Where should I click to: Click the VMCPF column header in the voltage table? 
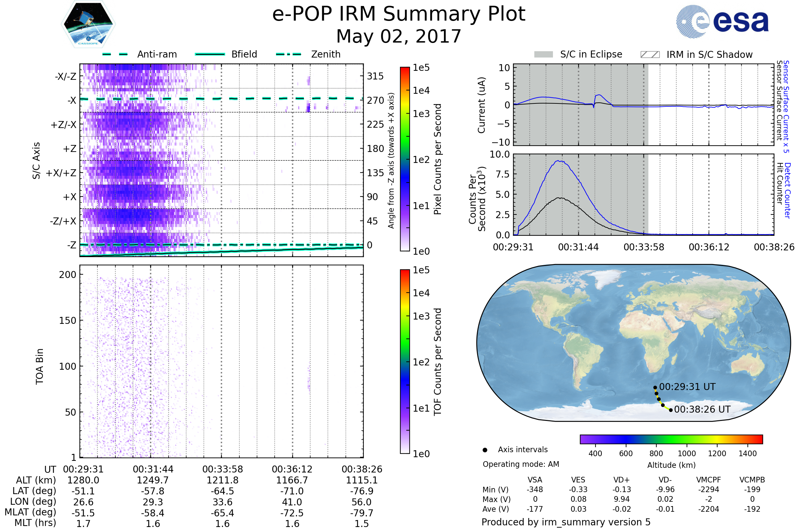708,480
